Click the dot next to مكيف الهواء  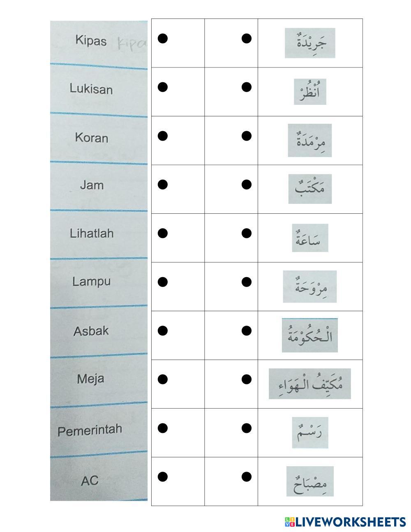[x=247, y=379]
